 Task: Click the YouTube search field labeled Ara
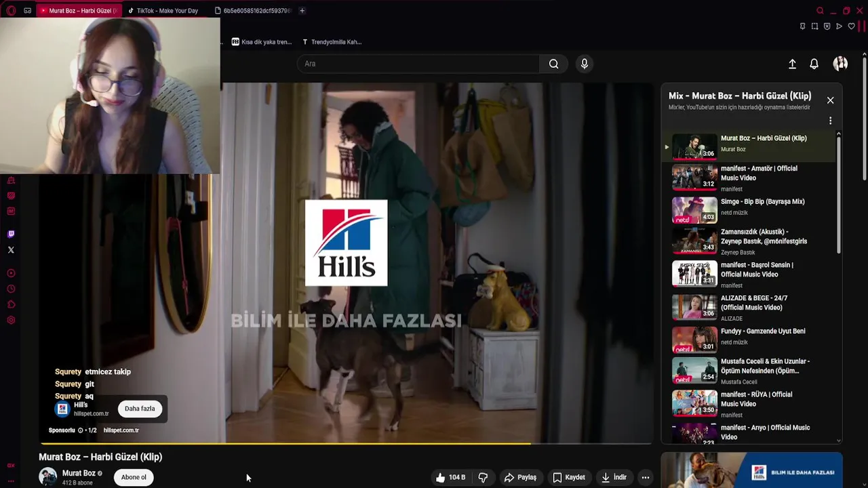[418, 64]
